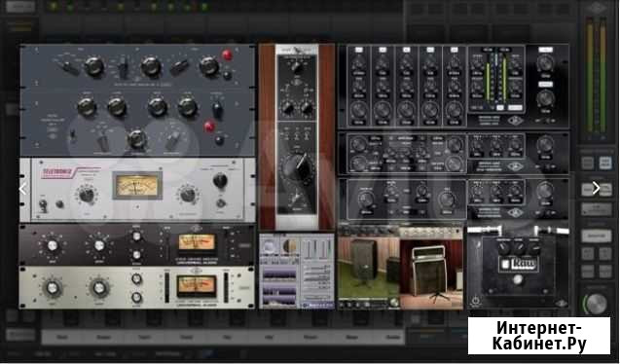Viewport: 620px width, 364px height.
Task: Click the lower red lamp on the Pultec EQ
Action: click(x=209, y=127)
